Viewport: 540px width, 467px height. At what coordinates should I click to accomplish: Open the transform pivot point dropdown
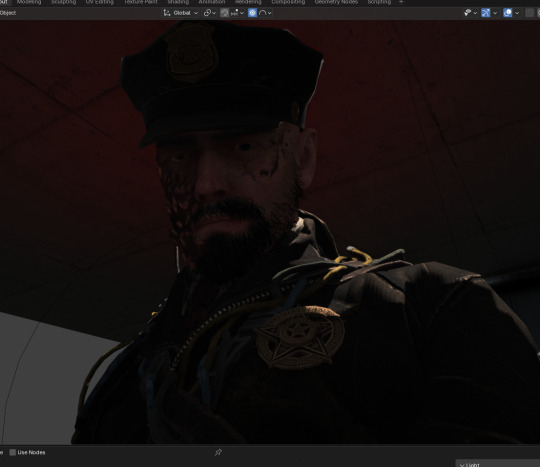[209, 13]
